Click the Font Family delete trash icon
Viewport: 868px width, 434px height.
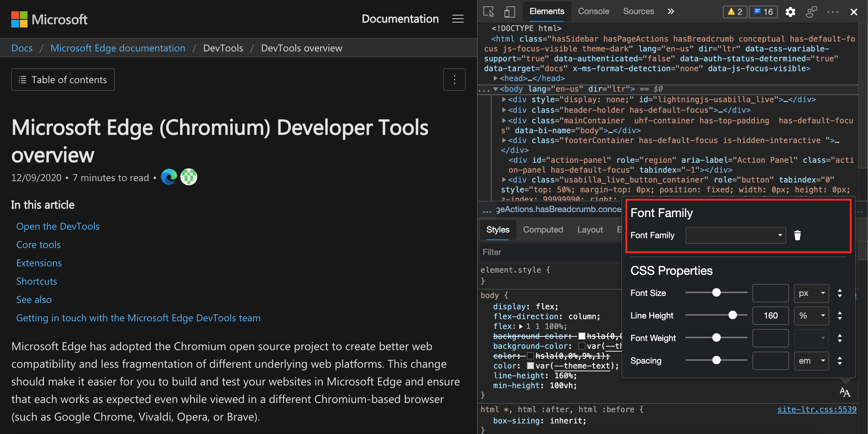point(798,235)
